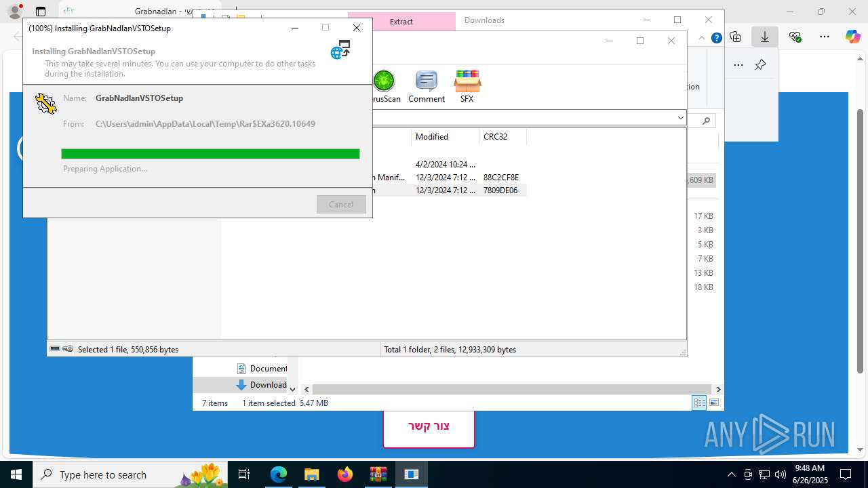Select folder row dated 4/2/2024 10:24
This screenshot has height=488, width=868.
tap(450, 165)
